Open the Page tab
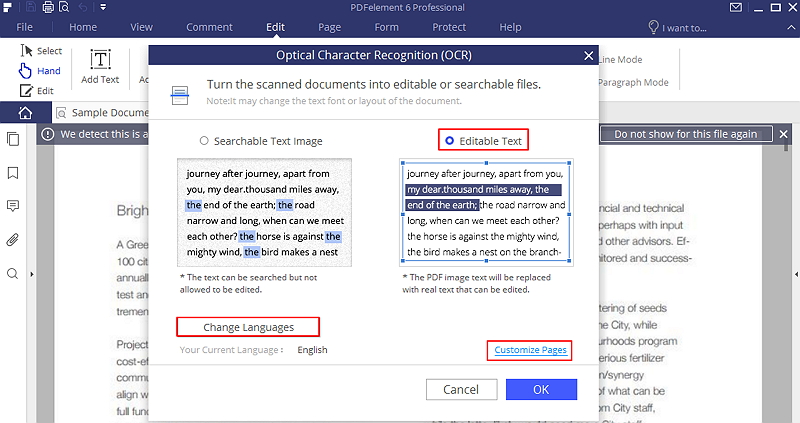The image size is (800, 423). pyautogui.click(x=330, y=27)
